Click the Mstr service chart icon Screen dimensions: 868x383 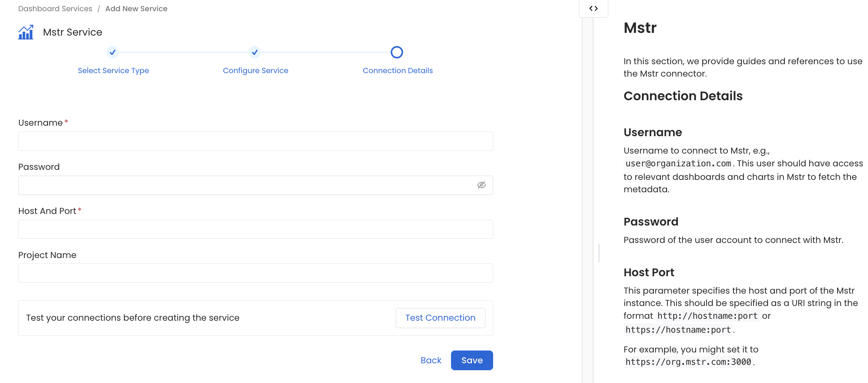26,32
